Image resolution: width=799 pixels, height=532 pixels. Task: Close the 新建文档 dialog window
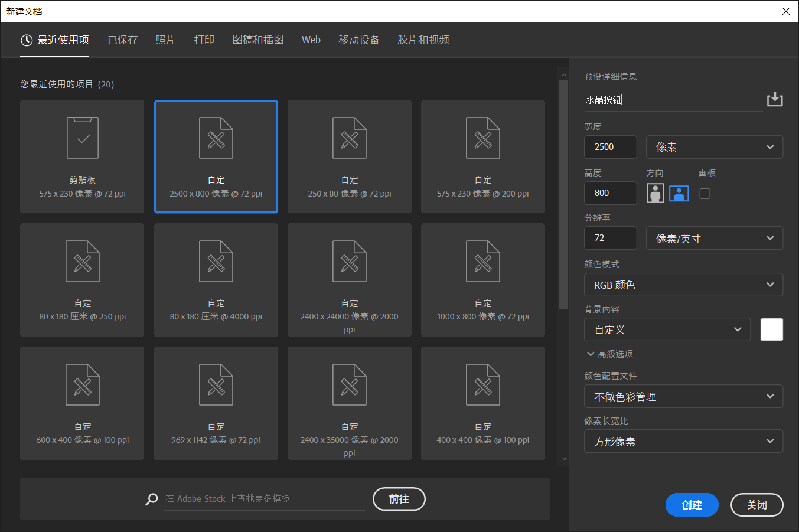pos(786,11)
